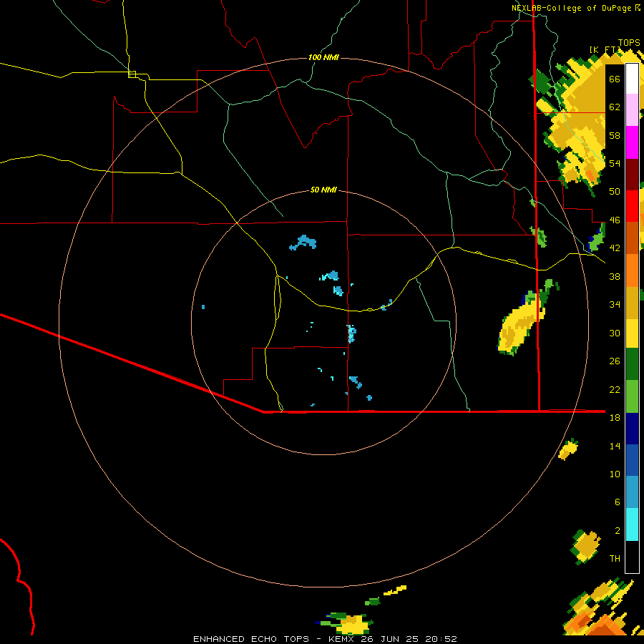Click the "2" legend value
644x644 pixels.
pyautogui.click(x=618, y=531)
